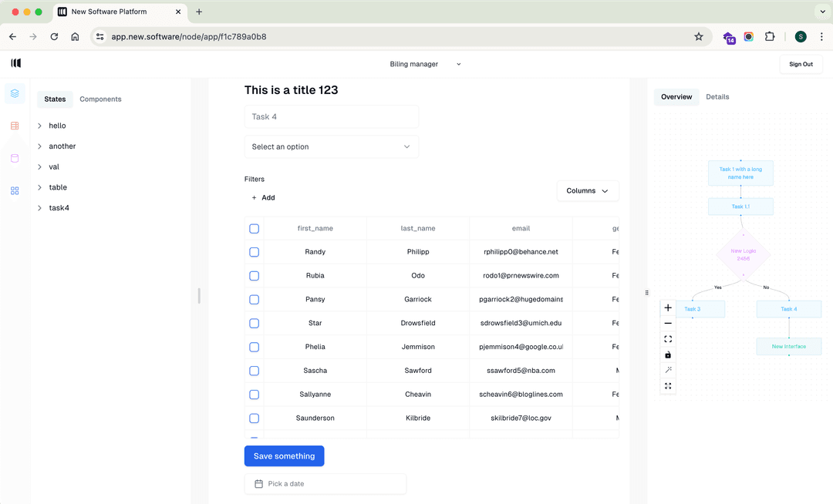
Task: Switch to the States tab
Action: pos(55,99)
